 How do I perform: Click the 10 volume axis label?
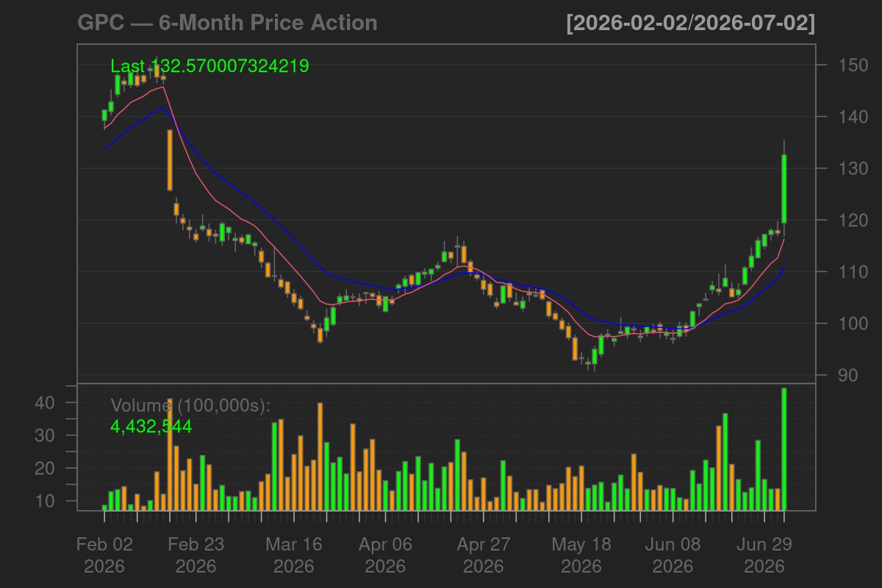click(46, 501)
